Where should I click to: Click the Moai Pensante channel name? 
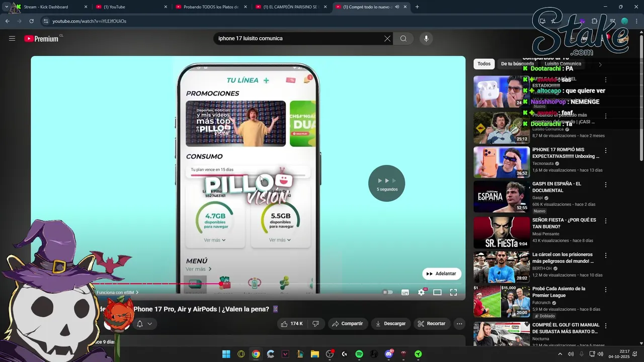tap(546, 234)
